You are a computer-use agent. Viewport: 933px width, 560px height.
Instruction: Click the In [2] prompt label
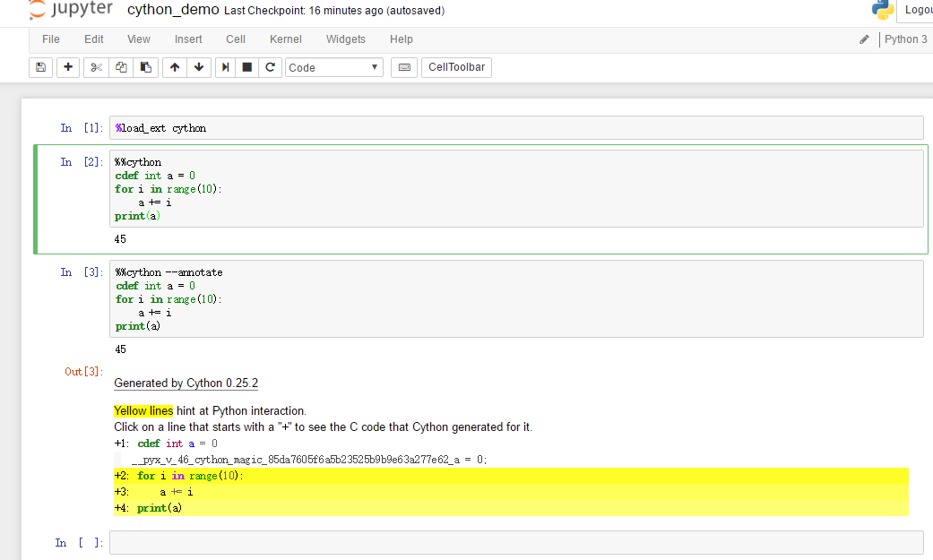click(82, 162)
